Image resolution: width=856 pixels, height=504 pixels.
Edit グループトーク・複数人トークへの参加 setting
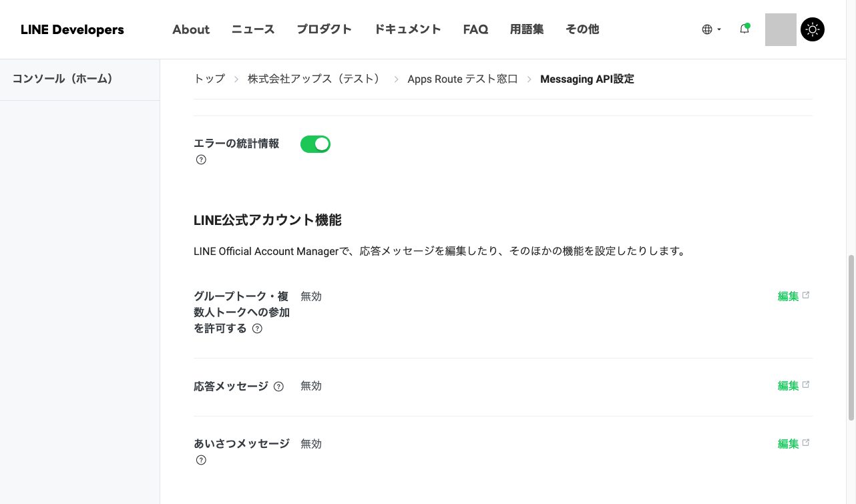coord(788,296)
